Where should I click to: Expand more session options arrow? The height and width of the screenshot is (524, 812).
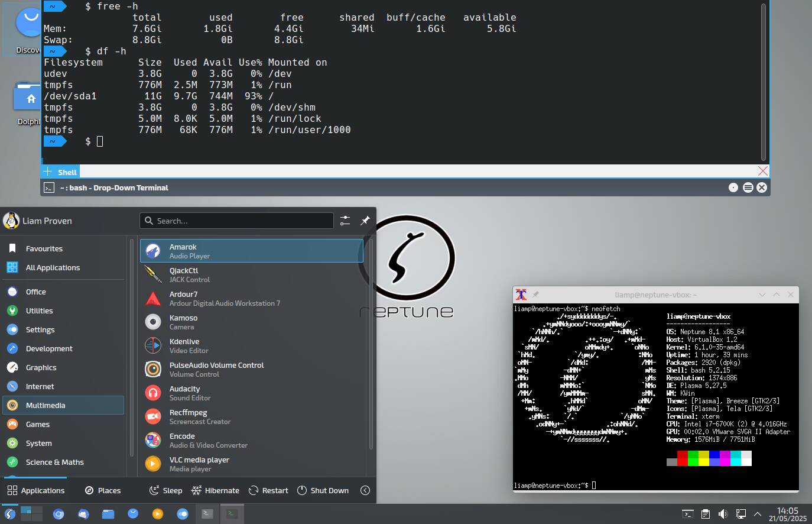click(x=365, y=490)
